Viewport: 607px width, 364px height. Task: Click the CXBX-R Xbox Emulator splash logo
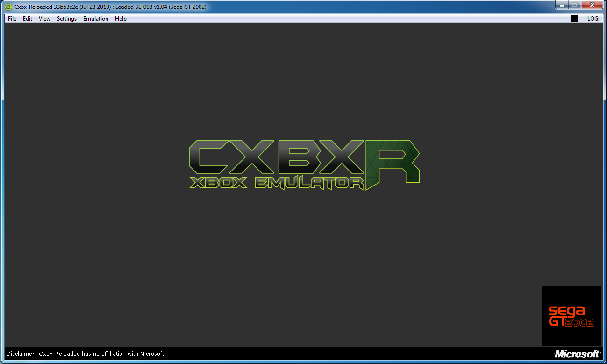304,164
